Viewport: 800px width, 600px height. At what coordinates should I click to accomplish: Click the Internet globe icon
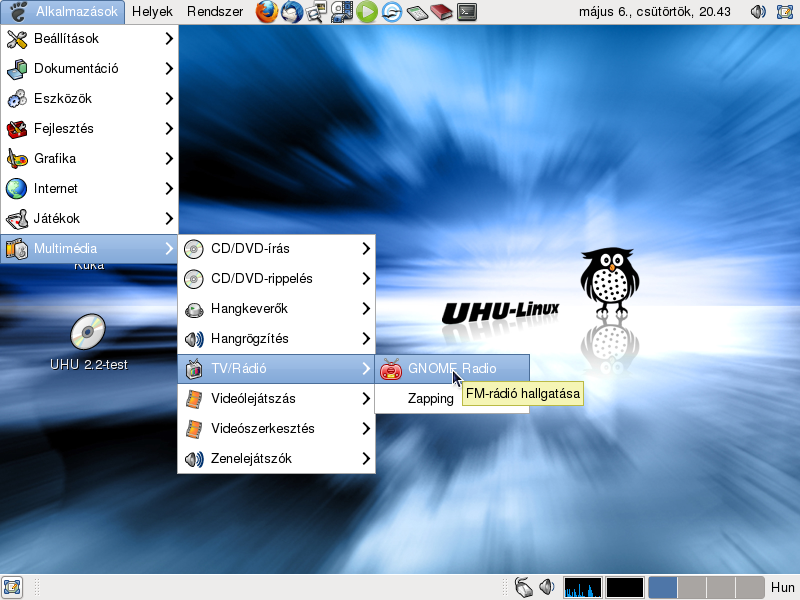(x=17, y=189)
